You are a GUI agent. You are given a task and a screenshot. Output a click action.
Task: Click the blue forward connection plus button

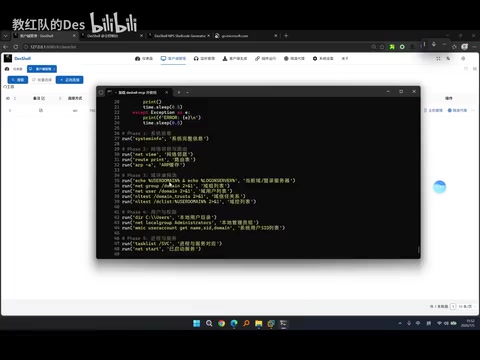[69, 80]
